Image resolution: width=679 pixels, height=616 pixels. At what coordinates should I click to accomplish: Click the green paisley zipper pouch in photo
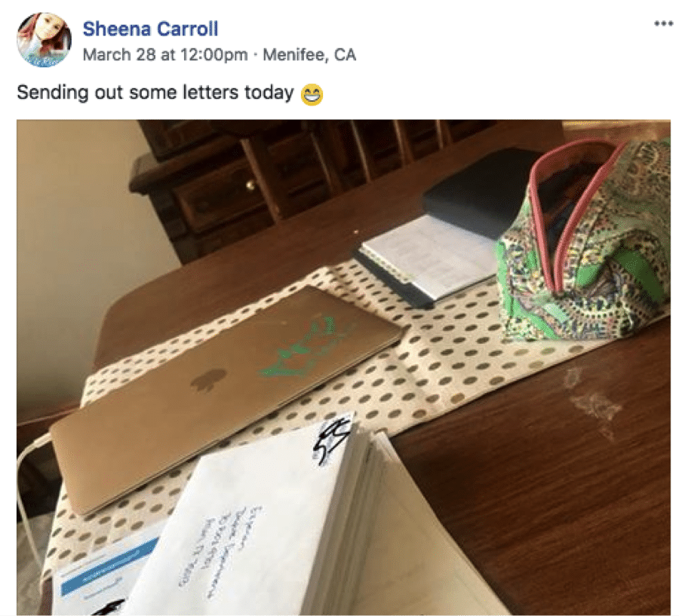585,243
